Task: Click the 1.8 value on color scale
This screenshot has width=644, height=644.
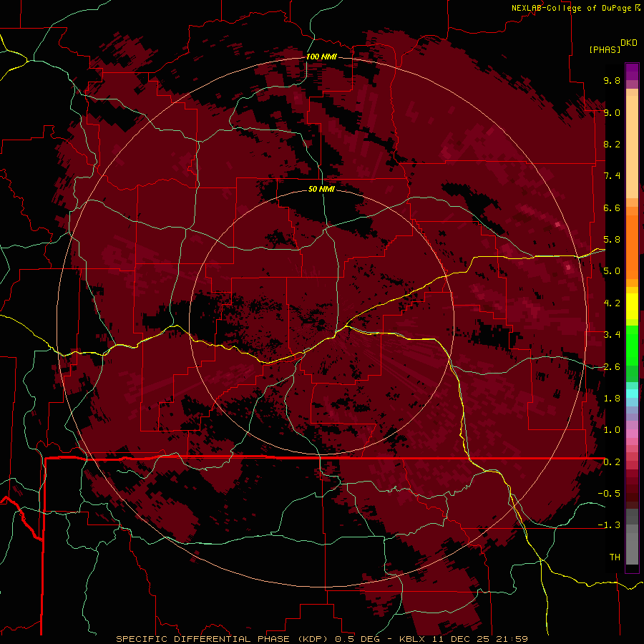Action: [612, 399]
